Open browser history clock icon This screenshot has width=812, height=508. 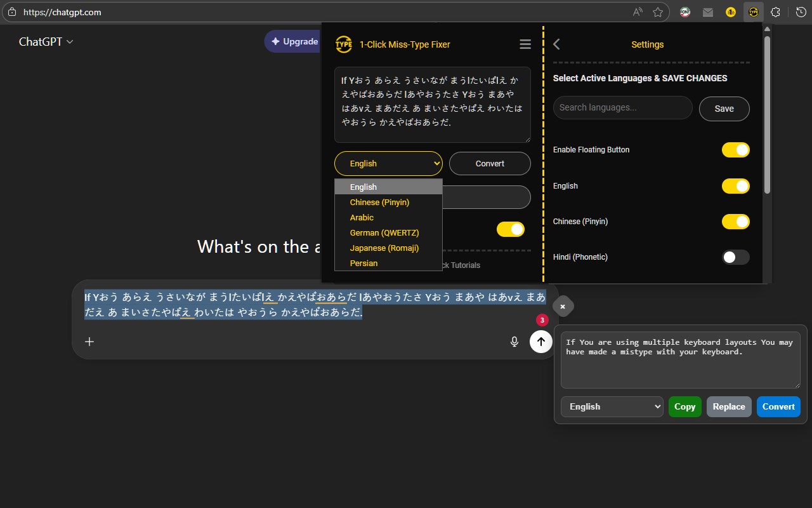coord(801,12)
